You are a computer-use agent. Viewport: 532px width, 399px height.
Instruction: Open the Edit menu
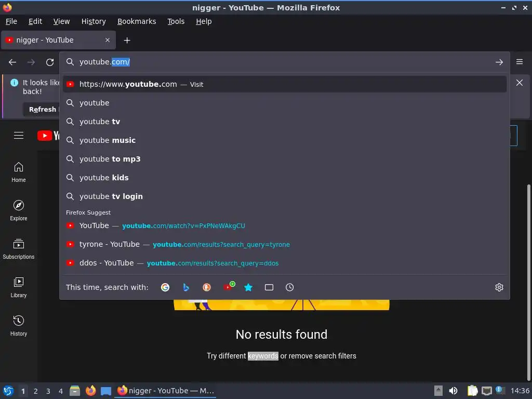[x=35, y=21]
